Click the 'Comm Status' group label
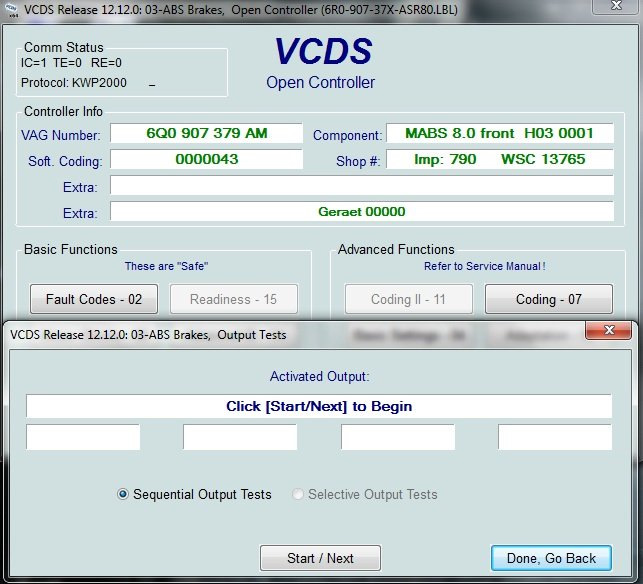Screen dimensions: 643x584 (64, 47)
